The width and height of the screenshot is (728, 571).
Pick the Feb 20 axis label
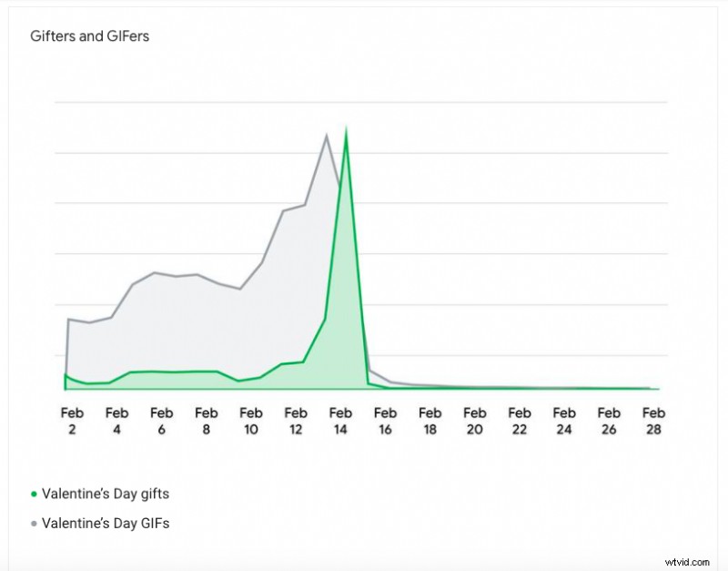474,421
